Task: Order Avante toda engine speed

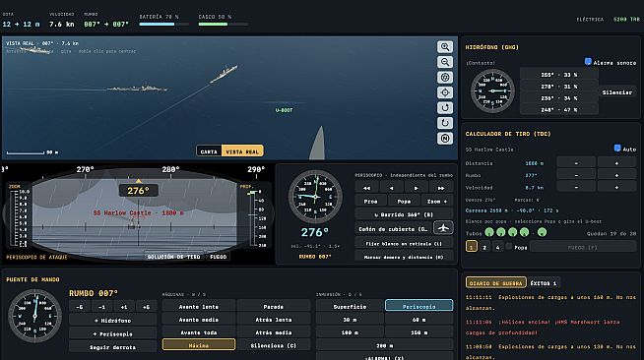Action: click(199, 332)
